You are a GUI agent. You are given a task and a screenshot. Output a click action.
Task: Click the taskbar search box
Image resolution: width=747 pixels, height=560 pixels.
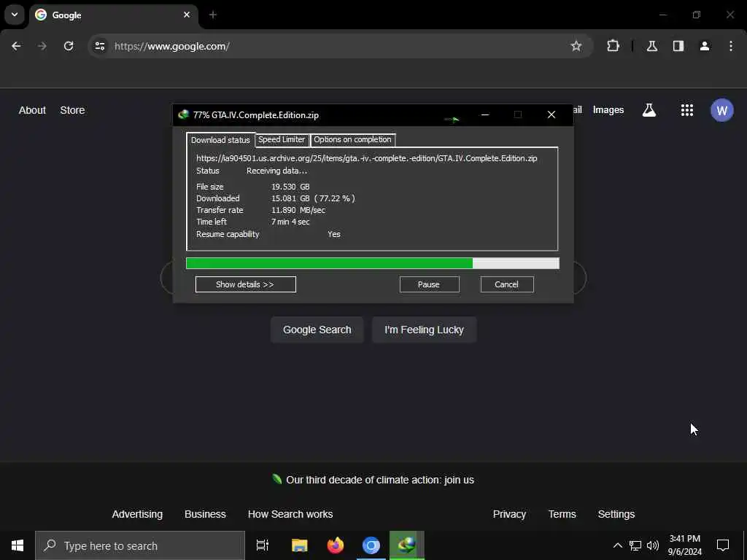(140, 545)
